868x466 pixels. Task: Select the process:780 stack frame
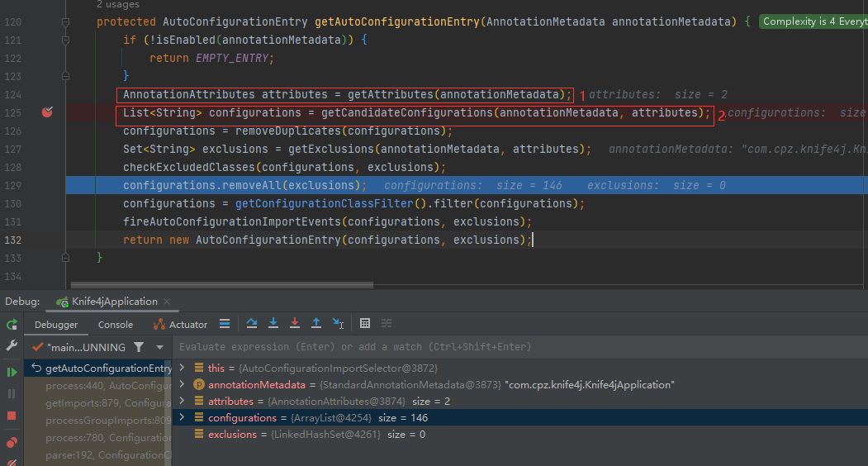pos(98,438)
